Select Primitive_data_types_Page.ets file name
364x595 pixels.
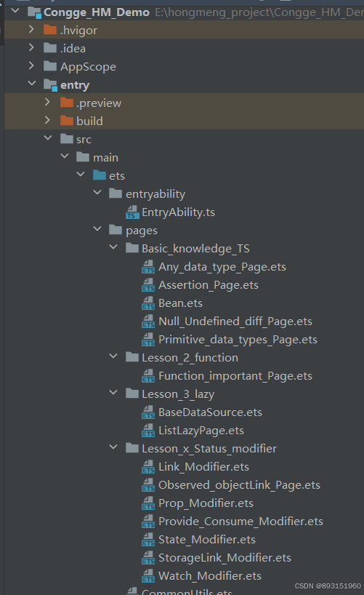(x=238, y=340)
